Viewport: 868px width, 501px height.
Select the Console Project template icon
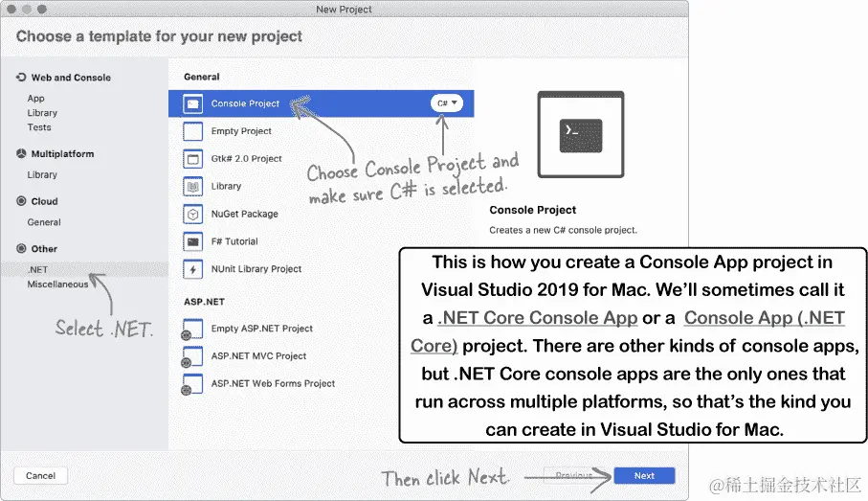tap(192, 103)
